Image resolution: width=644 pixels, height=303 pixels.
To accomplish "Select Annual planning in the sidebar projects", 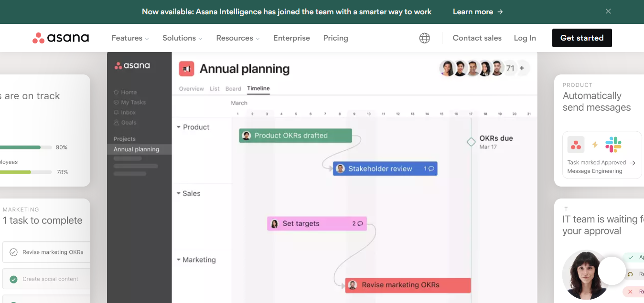I will point(139,149).
